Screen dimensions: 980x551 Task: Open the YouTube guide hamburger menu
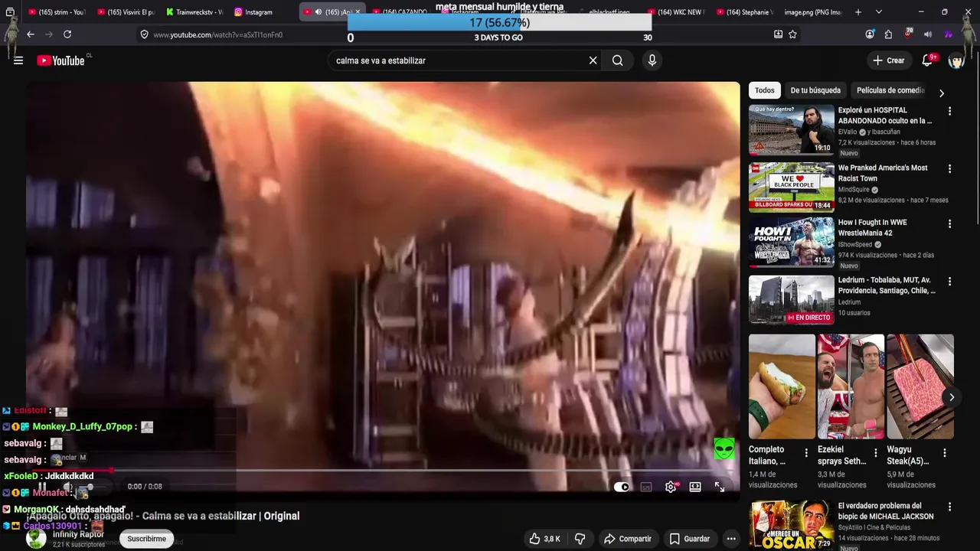(x=18, y=60)
